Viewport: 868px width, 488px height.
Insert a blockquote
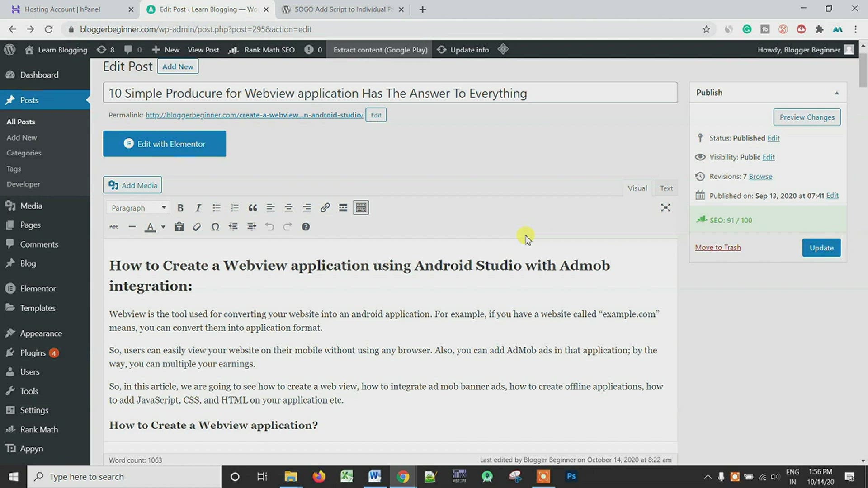[253, 207]
